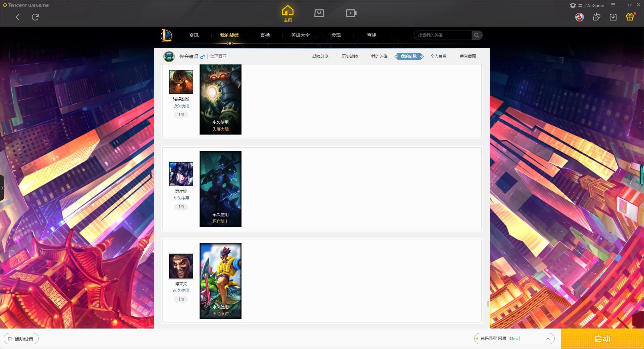Launch the game with 启动 button
The width and height of the screenshot is (644, 349).
pyautogui.click(x=602, y=339)
